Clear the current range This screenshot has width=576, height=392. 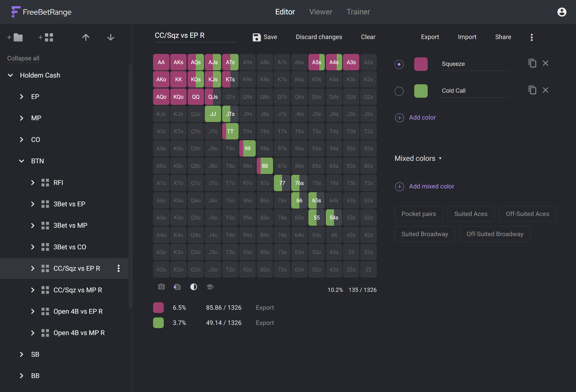click(368, 37)
